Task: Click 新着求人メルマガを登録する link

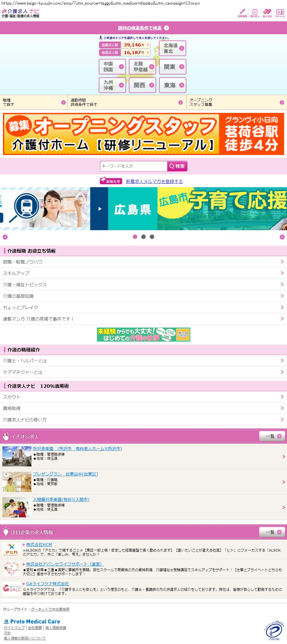Action: coord(154,181)
